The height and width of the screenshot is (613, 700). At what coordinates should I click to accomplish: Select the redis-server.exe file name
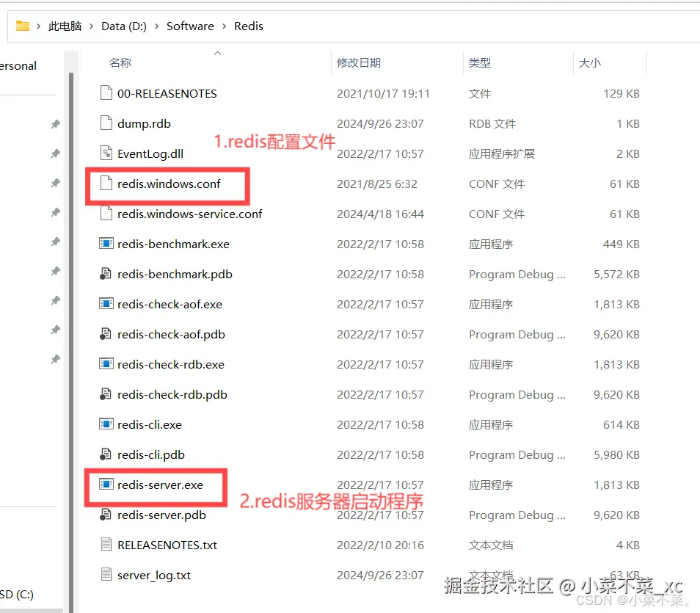[160, 485]
